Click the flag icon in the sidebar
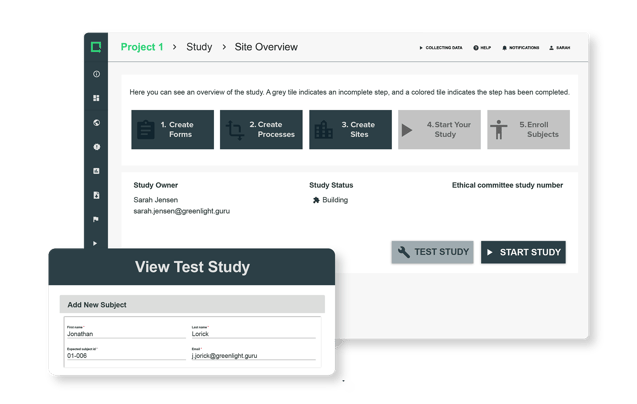This screenshot has width=637, height=404. tap(96, 219)
